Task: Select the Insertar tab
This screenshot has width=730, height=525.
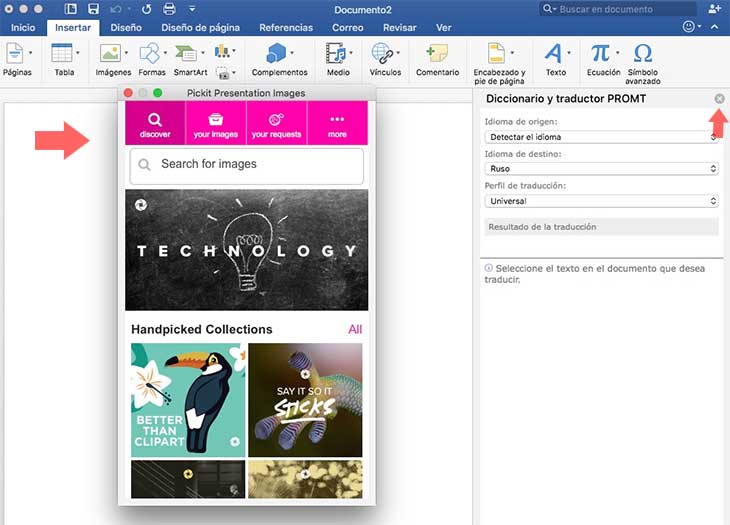Action: click(73, 27)
